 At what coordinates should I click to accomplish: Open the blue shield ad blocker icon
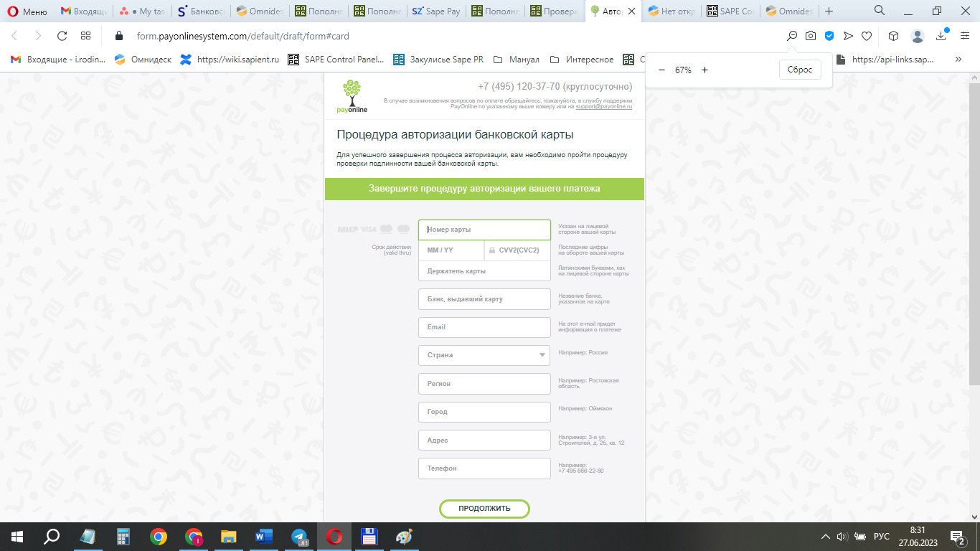pyautogui.click(x=829, y=36)
